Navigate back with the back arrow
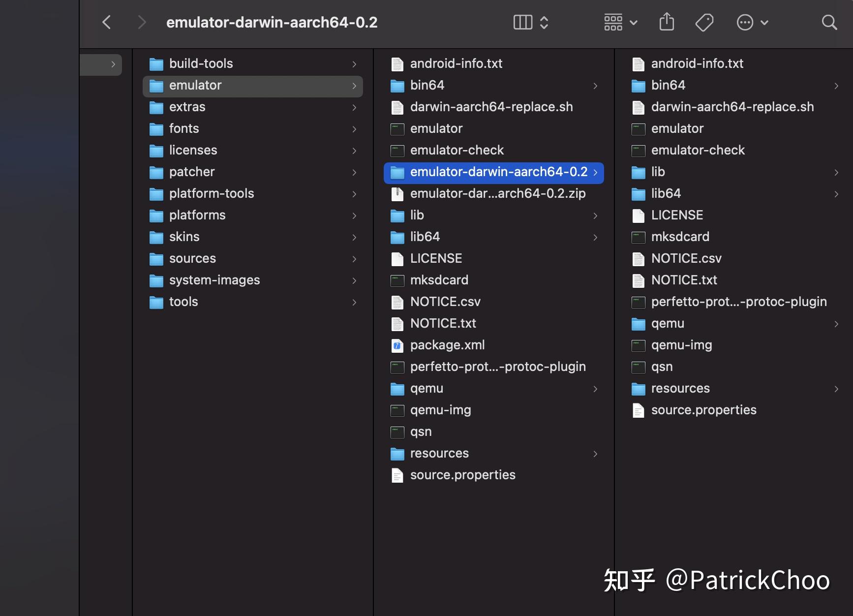This screenshot has height=616, width=853. [x=107, y=22]
